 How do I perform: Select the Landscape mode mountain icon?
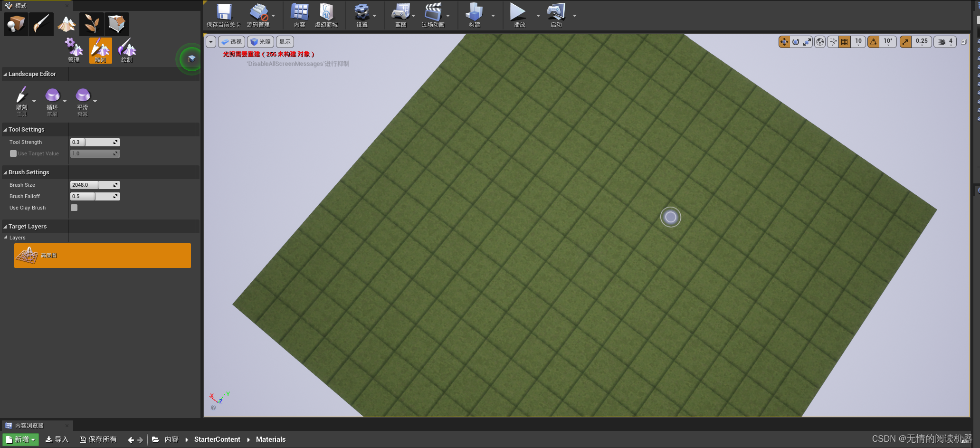pos(67,24)
